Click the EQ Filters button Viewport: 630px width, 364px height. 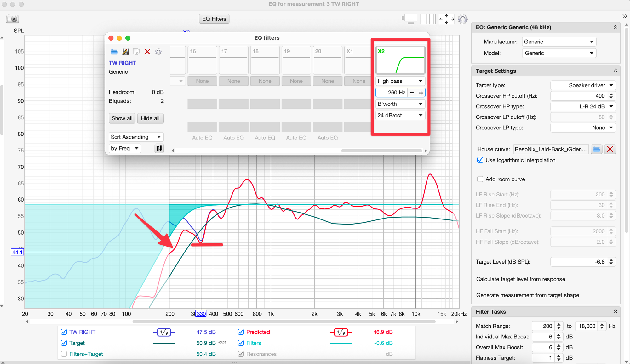(214, 19)
